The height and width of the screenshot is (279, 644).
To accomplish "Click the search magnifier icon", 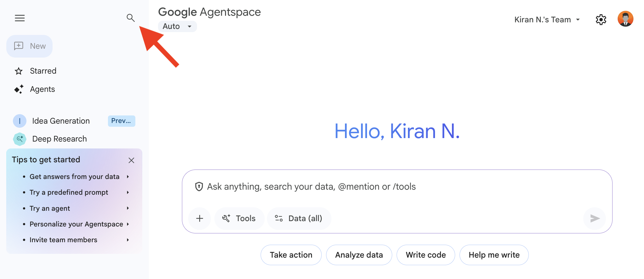I will [131, 18].
